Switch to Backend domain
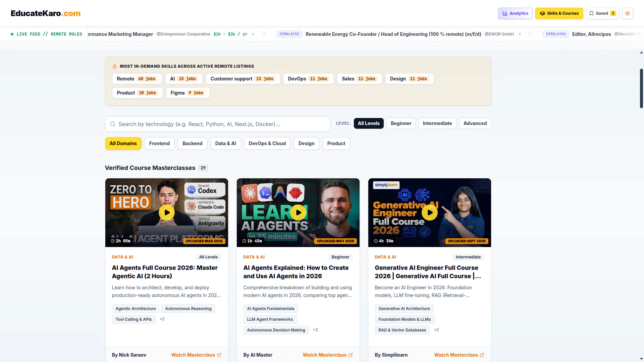 click(193, 143)
